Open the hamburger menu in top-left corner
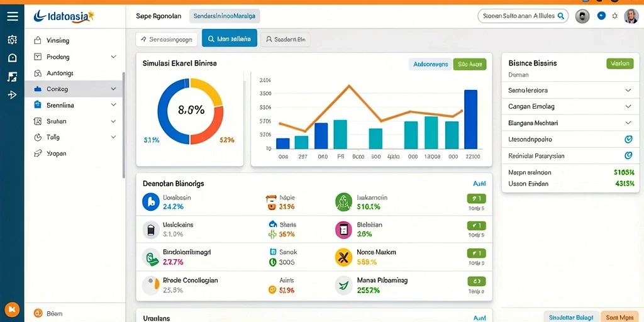Viewport: 644px width, 322px height. tap(13, 16)
